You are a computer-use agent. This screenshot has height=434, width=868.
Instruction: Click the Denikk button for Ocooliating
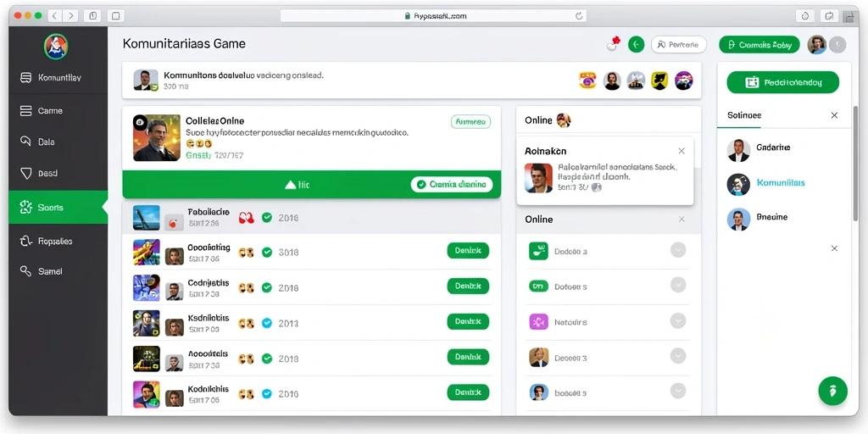coord(468,251)
